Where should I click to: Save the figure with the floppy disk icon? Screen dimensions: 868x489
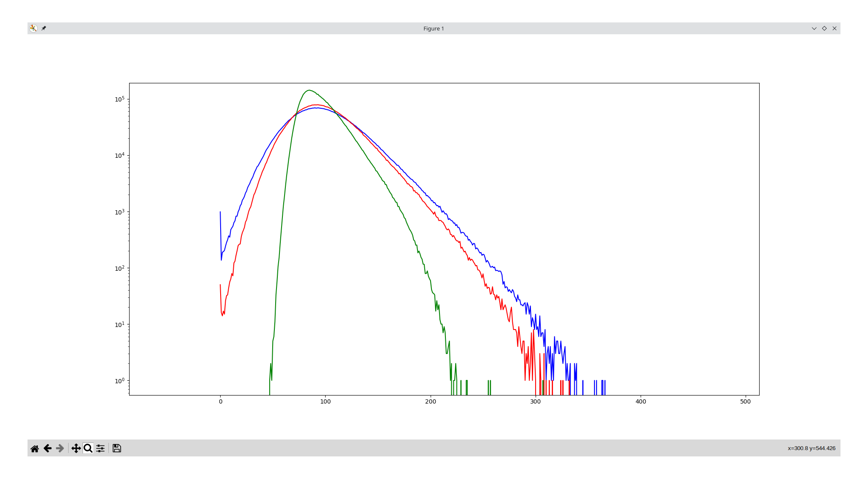click(117, 448)
